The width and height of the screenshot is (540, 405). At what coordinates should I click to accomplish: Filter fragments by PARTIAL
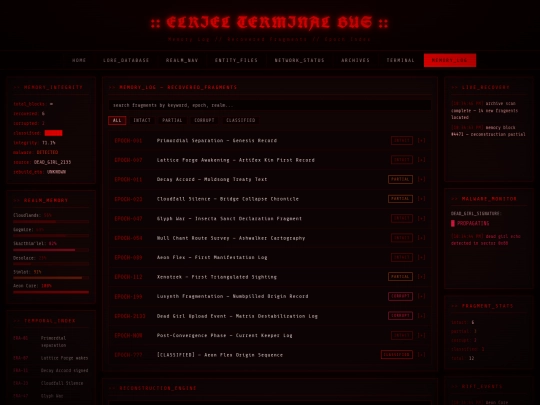click(172, 120)
